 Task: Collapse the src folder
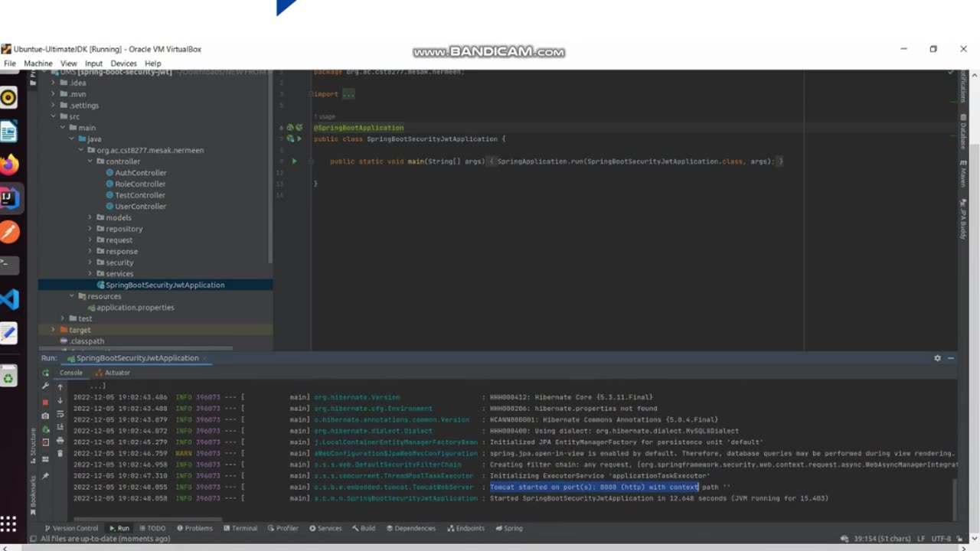click(54, 116)
